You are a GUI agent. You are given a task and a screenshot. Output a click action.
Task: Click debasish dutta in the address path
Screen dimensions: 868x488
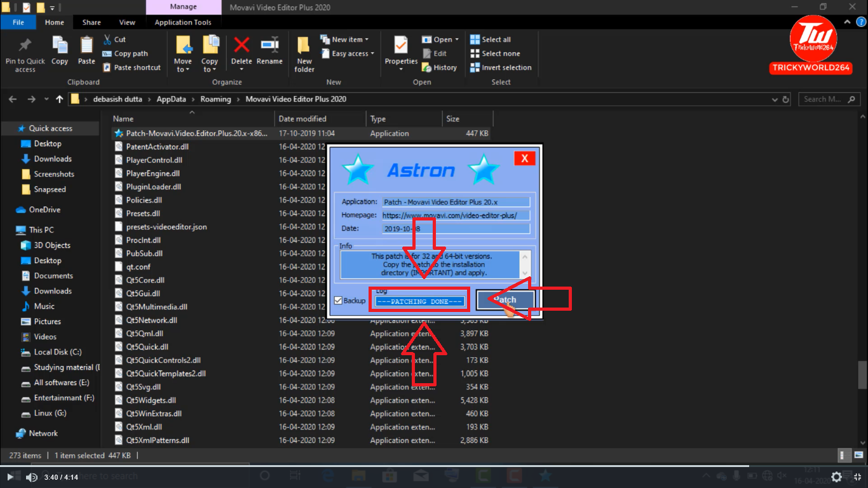[118, 99]
